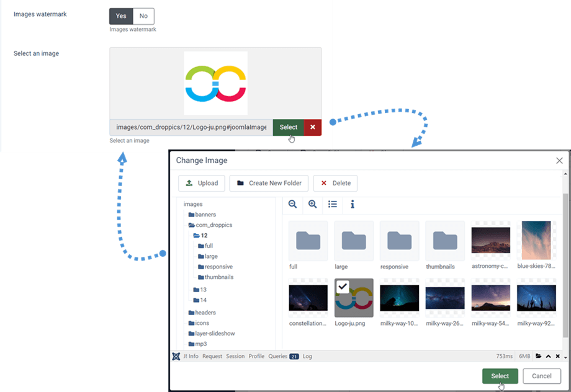Set Images watermark to No
Viewport: 571px width, 392px height.
[143, 16]
